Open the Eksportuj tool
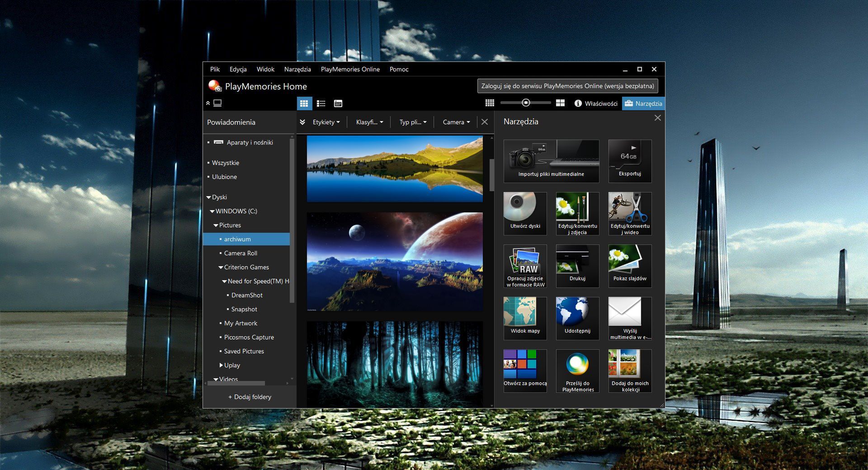Screen dimensions: 868x470 click(x=630, y=161)
